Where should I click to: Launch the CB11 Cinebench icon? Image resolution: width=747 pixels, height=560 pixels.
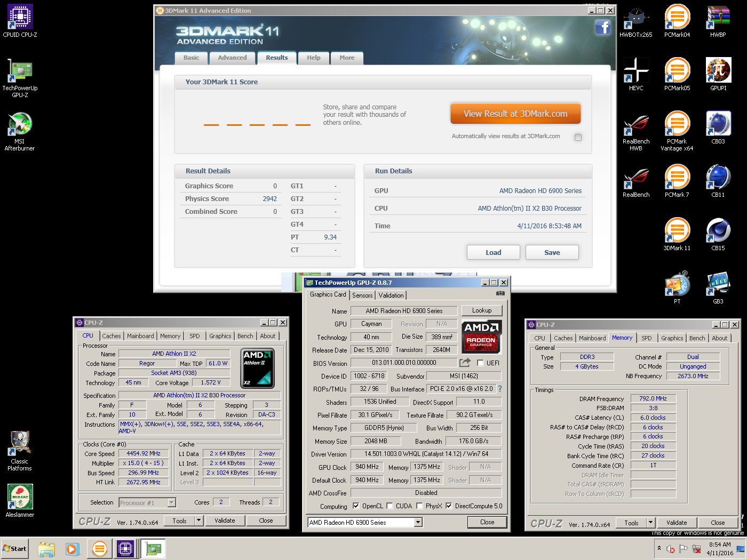click(x=718, y=181)
